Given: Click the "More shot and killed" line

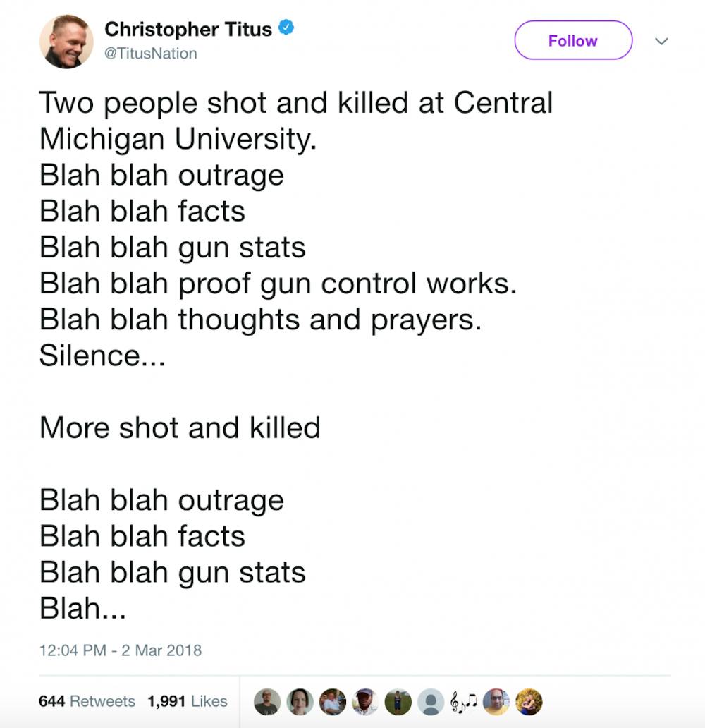Looking at the screenshot, I should (x=180, y=427).
